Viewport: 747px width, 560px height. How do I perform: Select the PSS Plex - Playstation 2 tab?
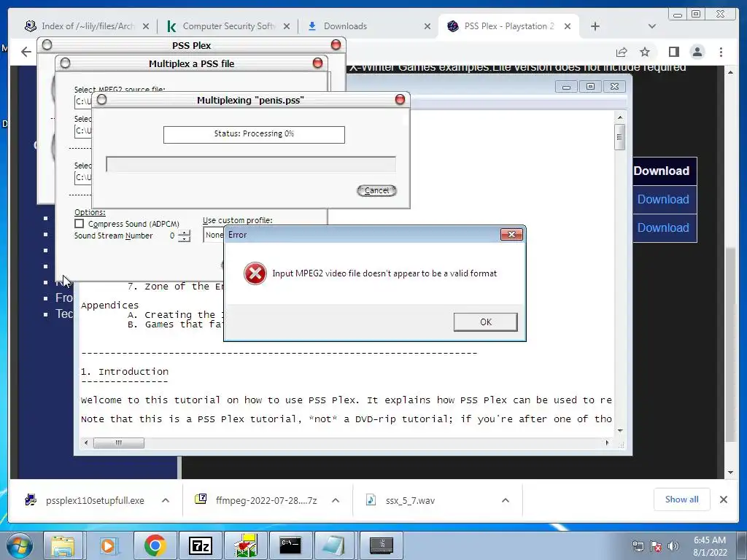tap(508, 26)
